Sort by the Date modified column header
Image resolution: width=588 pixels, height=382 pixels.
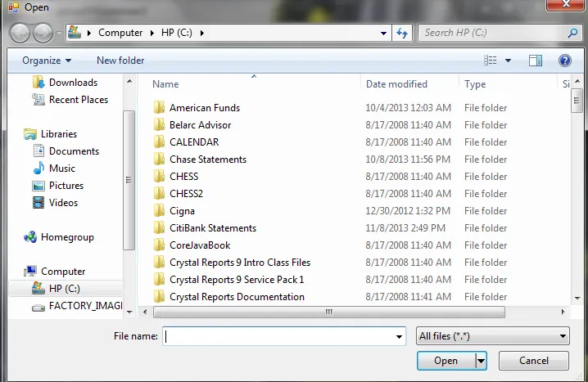(x=396, y=84)
